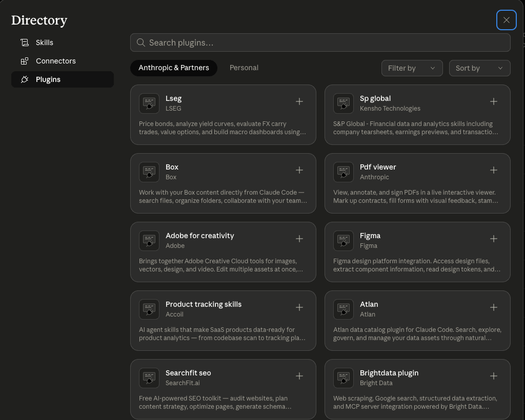Click the 'SearchFit.ai' publisher text
The width and height of the screenshot is (525, 420).
coord(183,383)
